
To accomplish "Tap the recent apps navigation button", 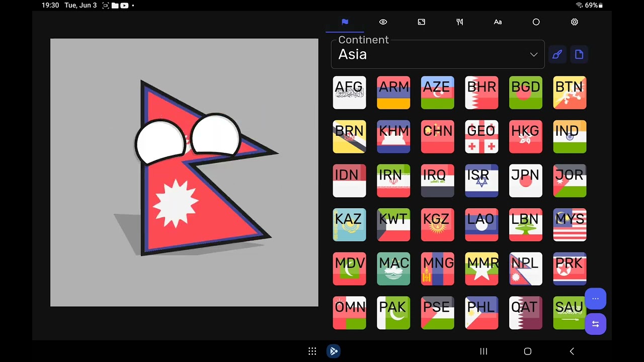I will [x=484, y=351].
